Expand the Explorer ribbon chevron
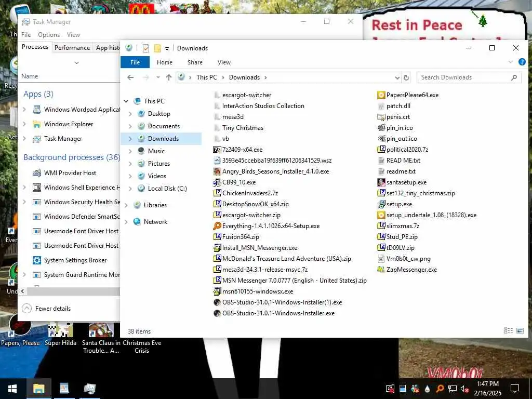 pyautogui.click(x=511, y=62)
